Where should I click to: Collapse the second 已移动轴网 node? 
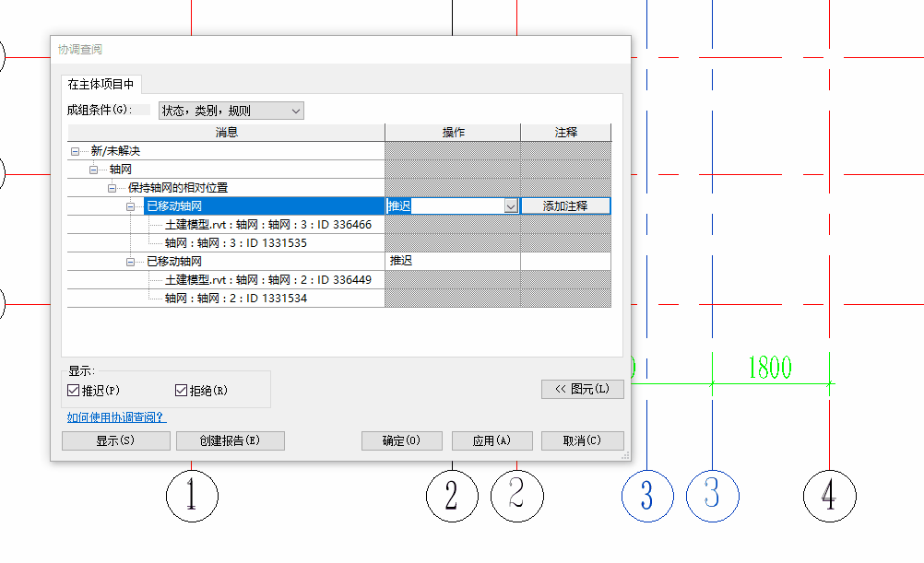tap(130, 262)
